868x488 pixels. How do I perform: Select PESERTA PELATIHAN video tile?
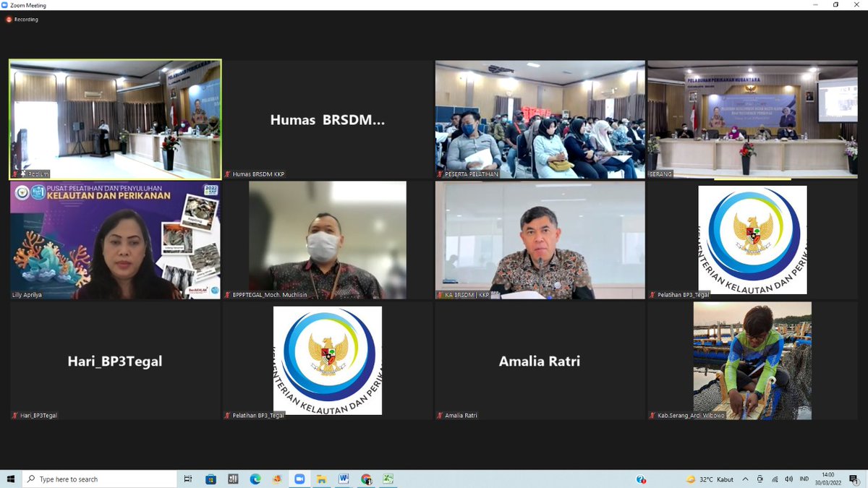click(540, 119)
